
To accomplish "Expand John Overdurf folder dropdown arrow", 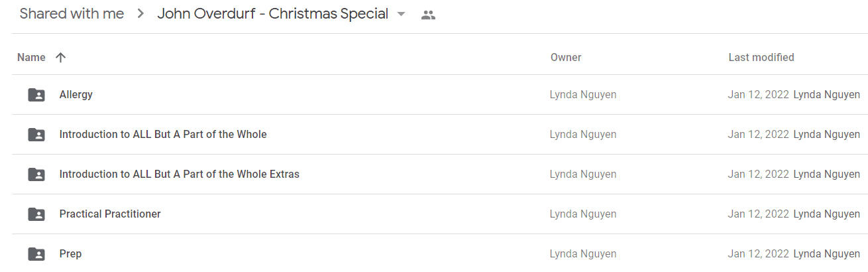I will tap(401, 15).
